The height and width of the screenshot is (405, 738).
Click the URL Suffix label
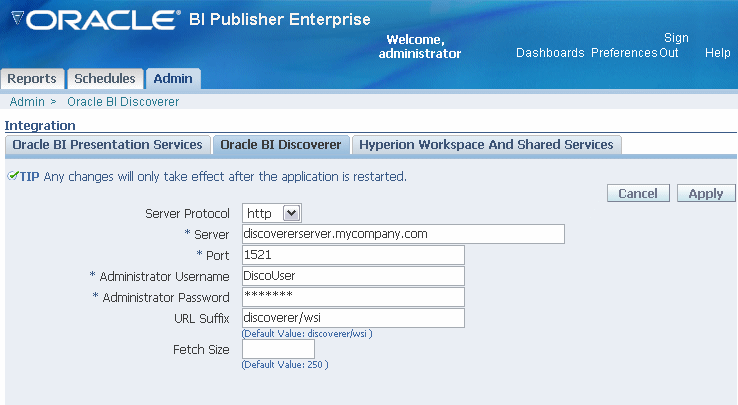tap(201, 318)
